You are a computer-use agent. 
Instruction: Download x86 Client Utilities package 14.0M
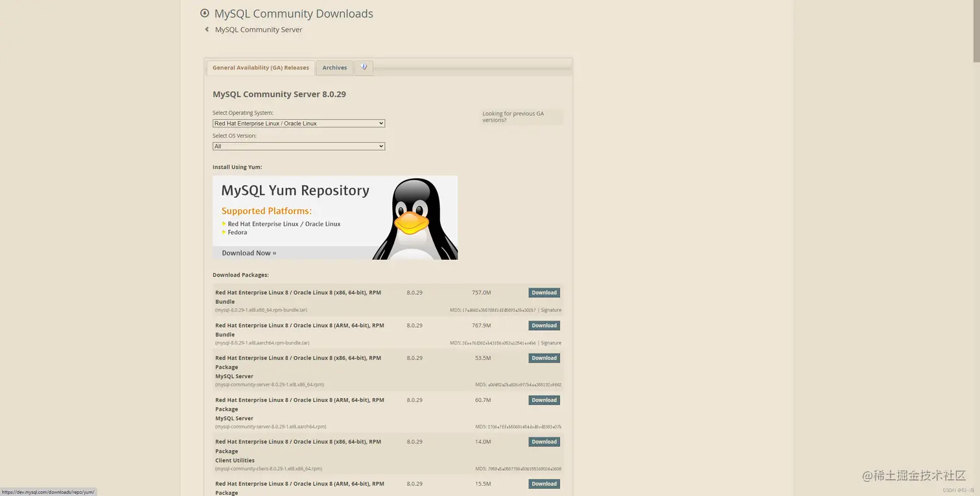pos(544,442)
